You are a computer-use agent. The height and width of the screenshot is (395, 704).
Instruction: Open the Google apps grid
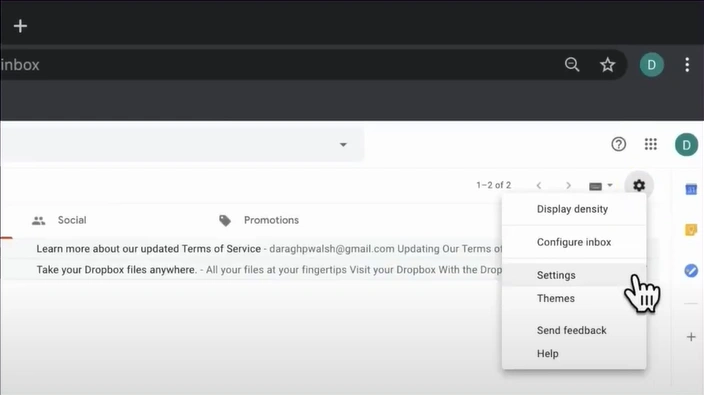(651, 144)
